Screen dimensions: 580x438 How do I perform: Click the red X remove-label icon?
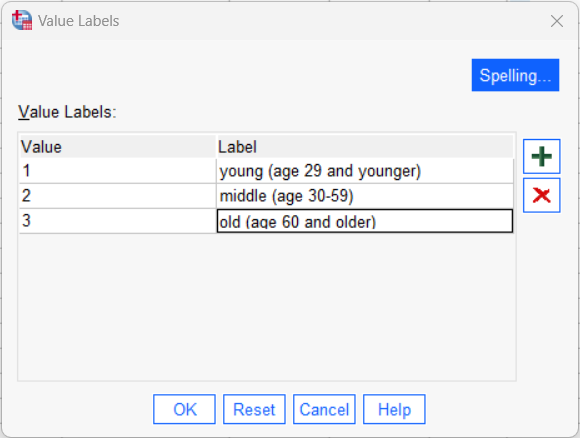(542, 195)
